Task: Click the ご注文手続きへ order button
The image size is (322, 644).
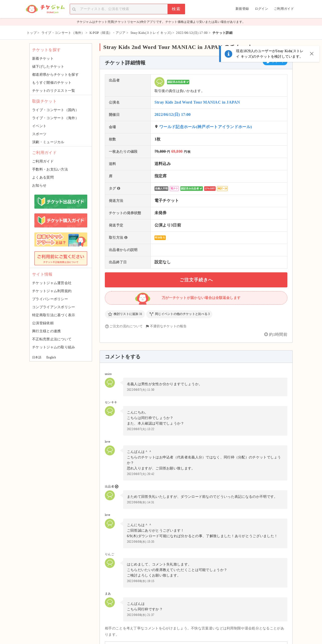Action: [x=196, y=280]
